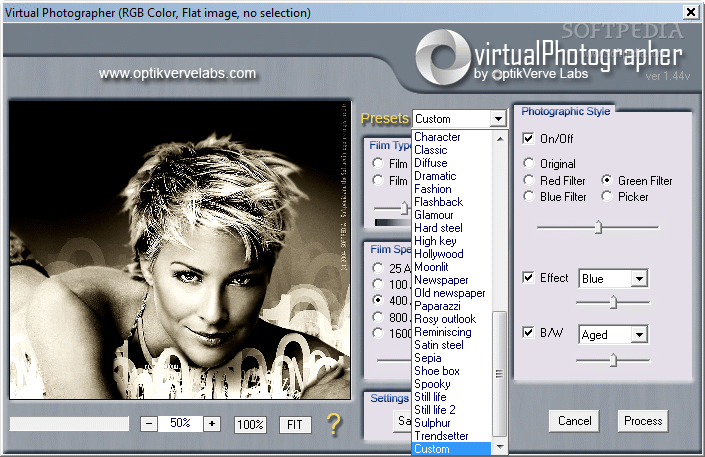Image resolution: width=705 pixels, height=457 pixels.
Task: Open the B/W dropdown showing Aged
Action: 639,334
